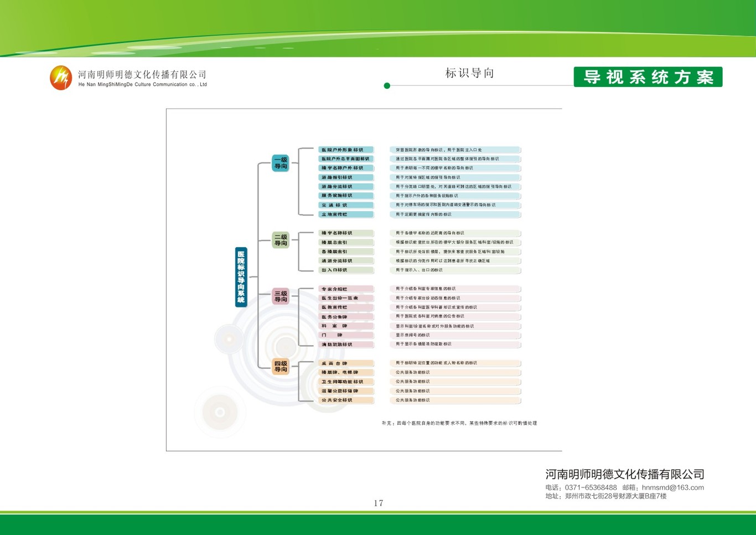This screenshot has width=756, height=535.
Task: Click the '补充：因每个医院自身的功能要求不同' note
Action: coord(459,423)
